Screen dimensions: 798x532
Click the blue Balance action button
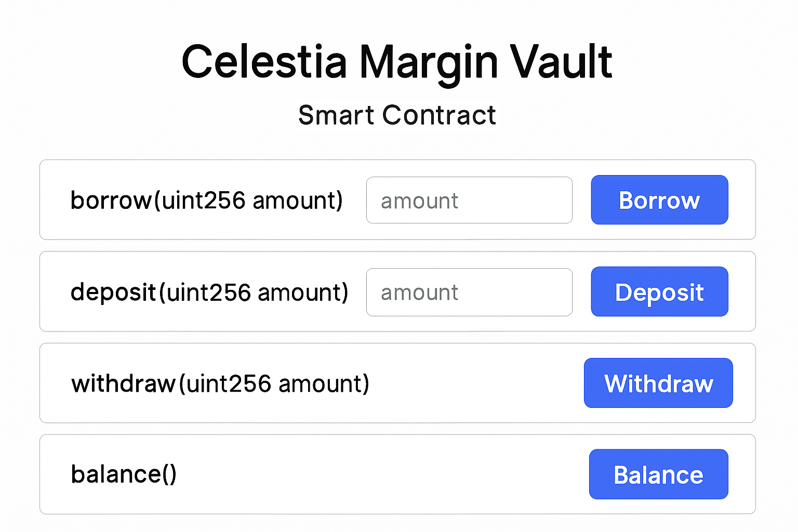[658, 474]
